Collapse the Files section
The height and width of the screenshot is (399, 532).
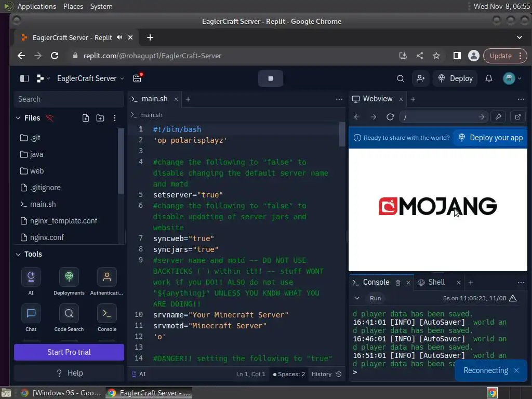pos(18,118)
